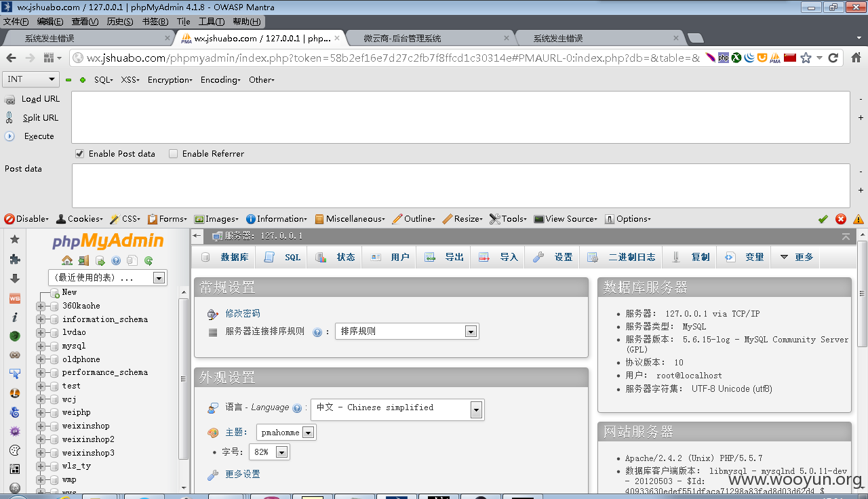Open the 工具(T) menu
The height and width of the screenshot is (499, 868).
point(212,22)
